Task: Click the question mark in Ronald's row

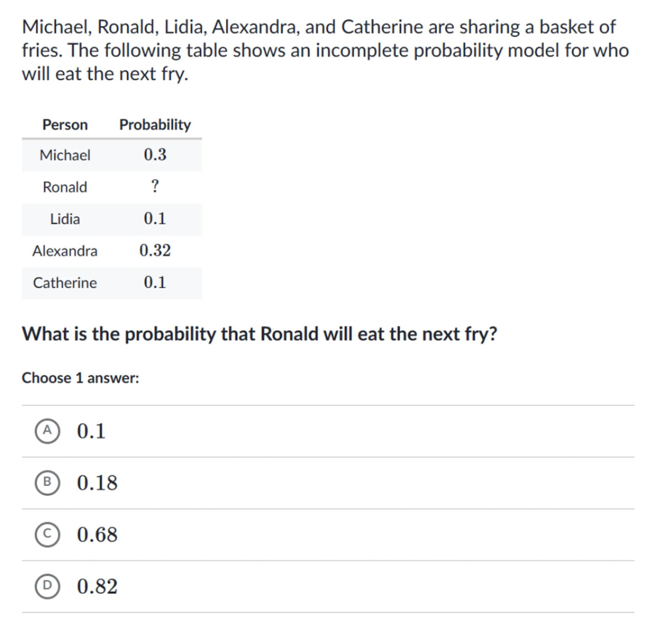Action: (155, 186)
